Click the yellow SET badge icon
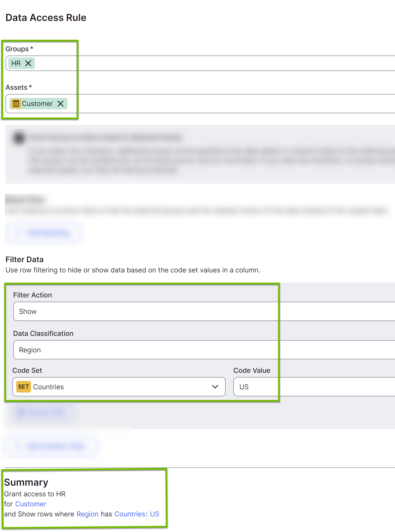The width and height of the screenshot is (395, 532). [x=24, y=387]
